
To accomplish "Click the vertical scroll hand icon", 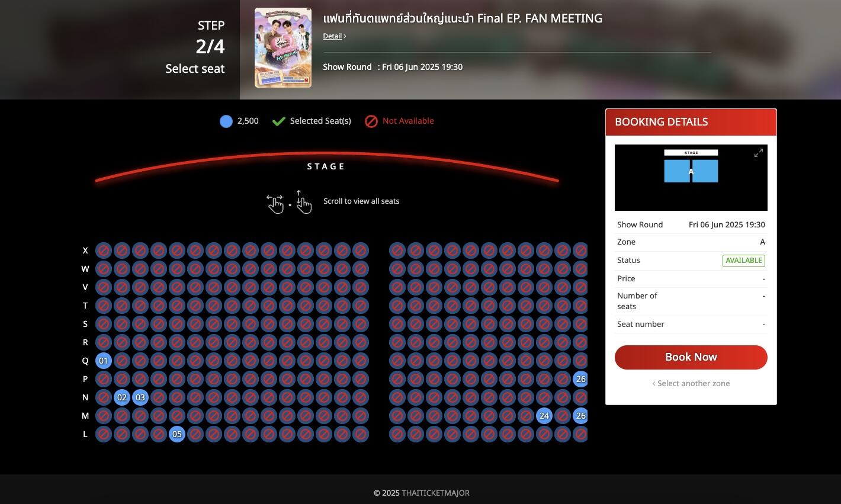I will (x=303, y=202).
